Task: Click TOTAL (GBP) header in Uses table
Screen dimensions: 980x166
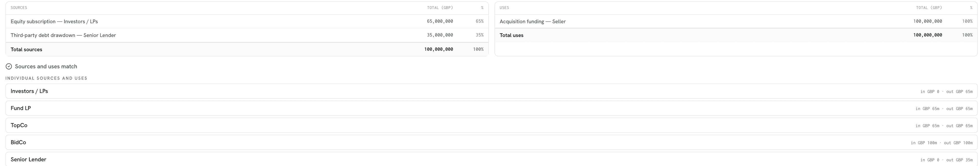Action: [x=929, y=8]
